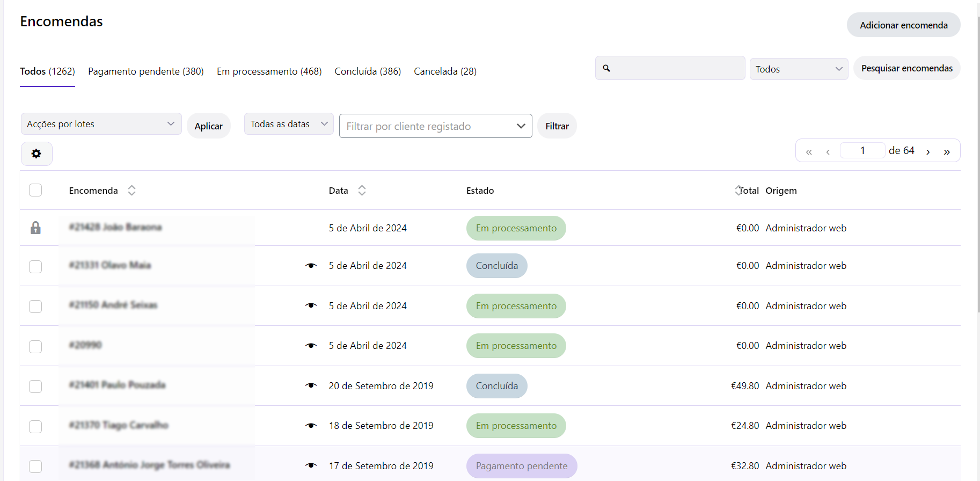Click the 'de 64' page count text
The image size is (980, 481).
pos(902,151)
